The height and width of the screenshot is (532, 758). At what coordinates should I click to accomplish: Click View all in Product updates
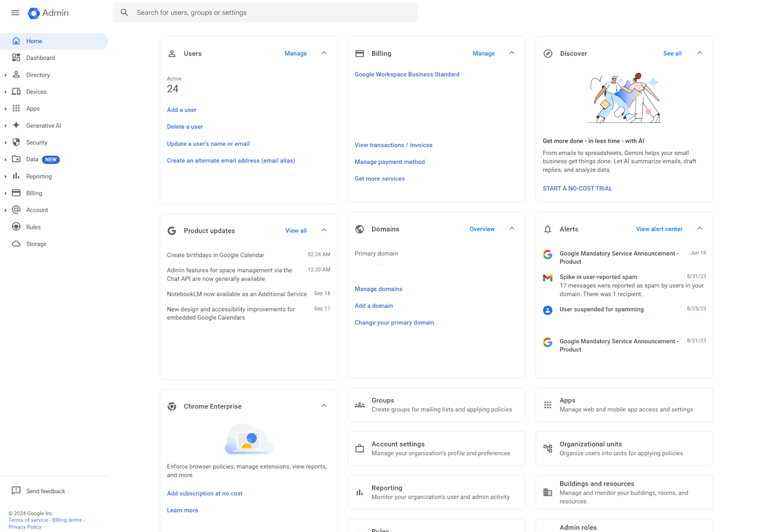tap(296, 231)
